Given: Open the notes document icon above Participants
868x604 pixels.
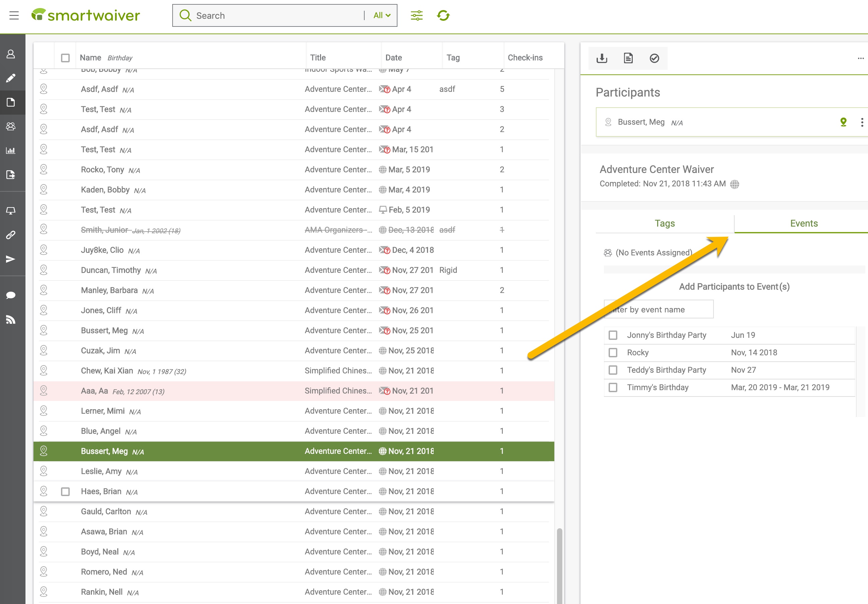Looking at the screenshot, I should 628,58.
